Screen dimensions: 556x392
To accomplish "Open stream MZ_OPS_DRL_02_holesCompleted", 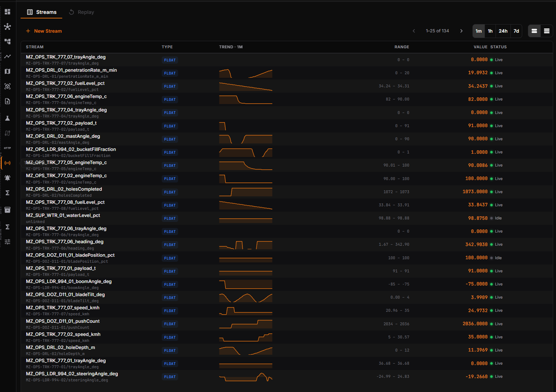I will click(x=64, y=189).
